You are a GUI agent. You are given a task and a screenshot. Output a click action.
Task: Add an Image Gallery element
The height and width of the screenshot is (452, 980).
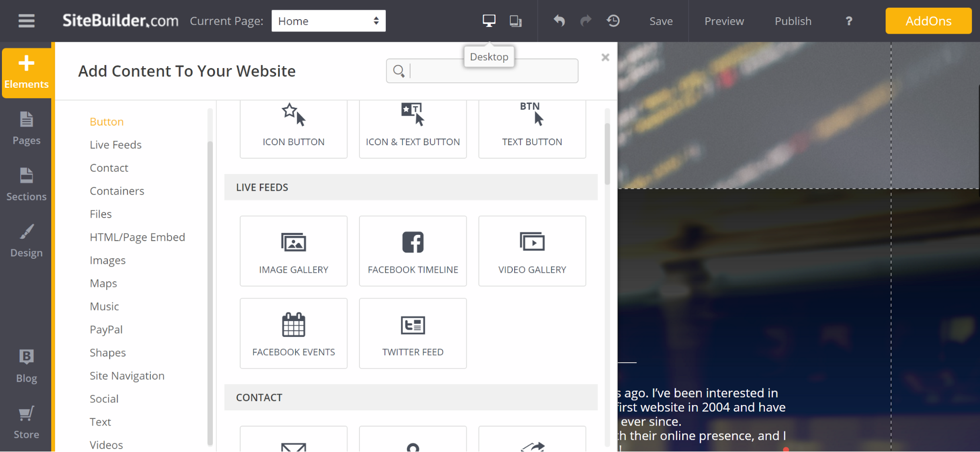[294, 251]
